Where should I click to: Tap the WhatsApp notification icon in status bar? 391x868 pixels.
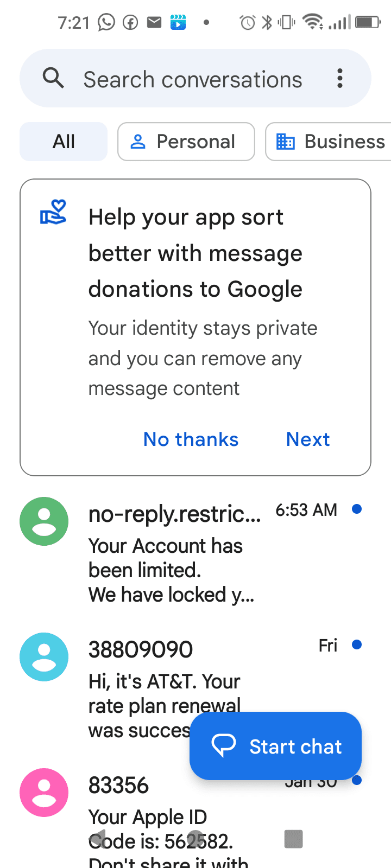[106, 22]
